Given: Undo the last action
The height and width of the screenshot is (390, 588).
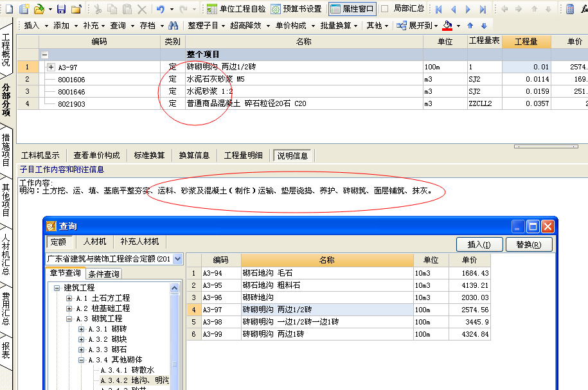Looking at the screenshot, I should point(161,9).
